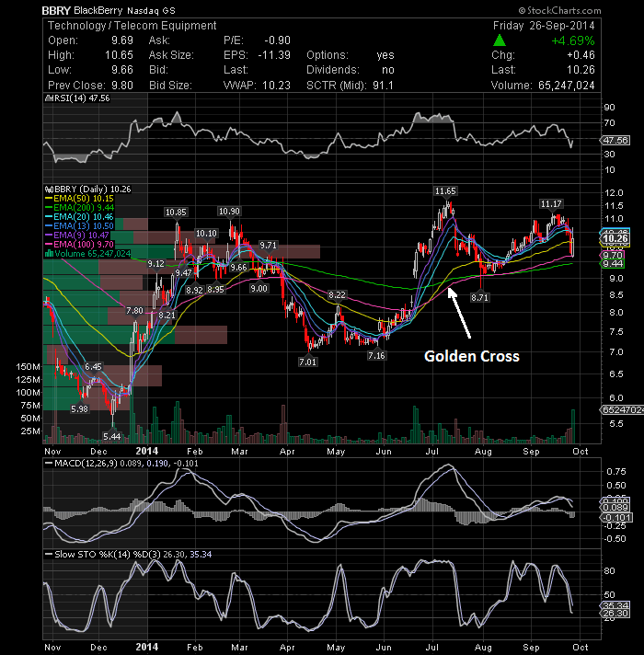Image resolution: width=644 pixels, height=655 pixels.
Task: Click the Technology / Telecom Equipment sector text
Action: 132,26
